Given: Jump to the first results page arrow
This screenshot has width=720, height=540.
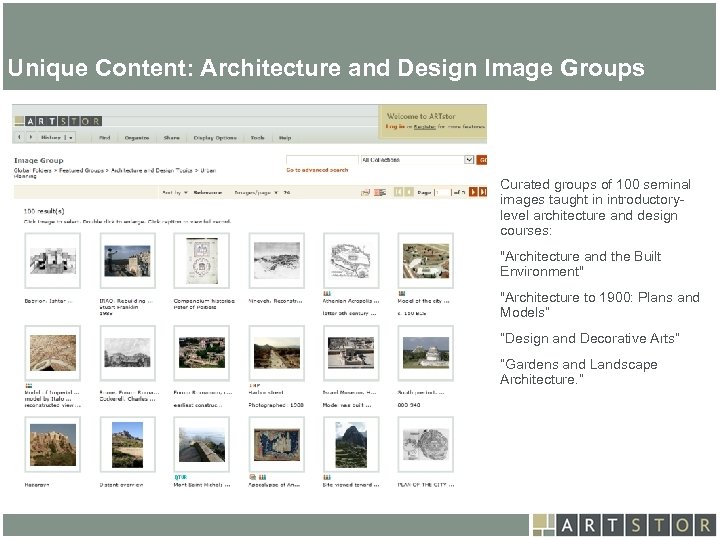Looking at the screenshot, I should click(x=398, y=191).
